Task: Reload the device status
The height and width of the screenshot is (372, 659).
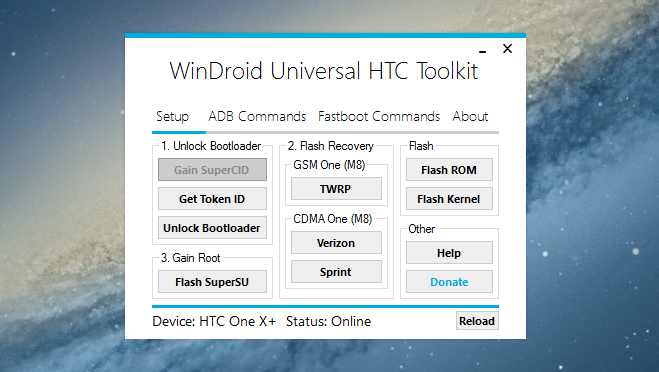Action: 477,321
